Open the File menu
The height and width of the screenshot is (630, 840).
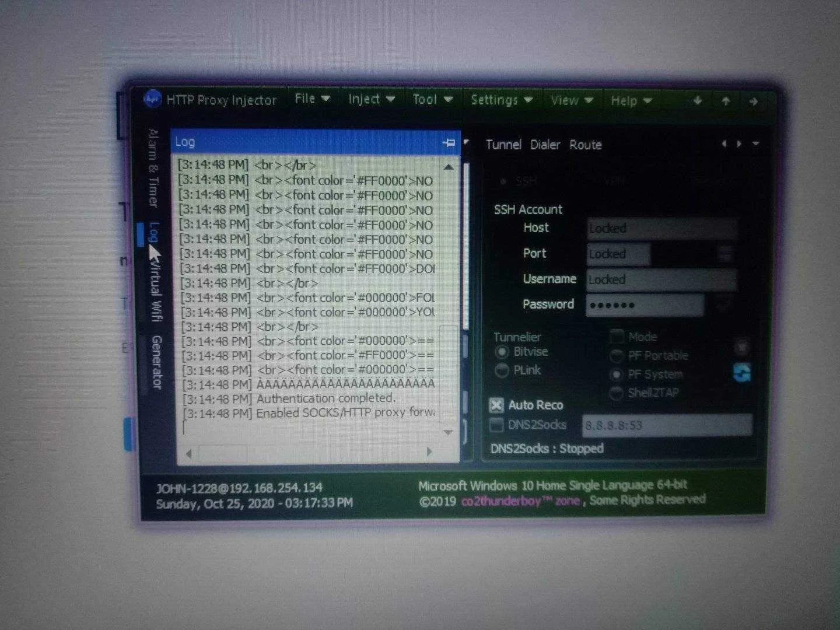click(312, 99)
